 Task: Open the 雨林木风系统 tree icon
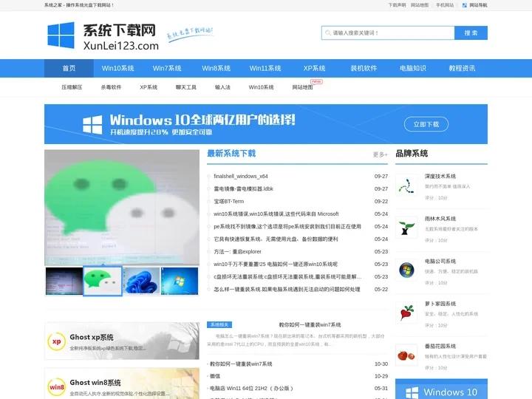pos(406,228)
